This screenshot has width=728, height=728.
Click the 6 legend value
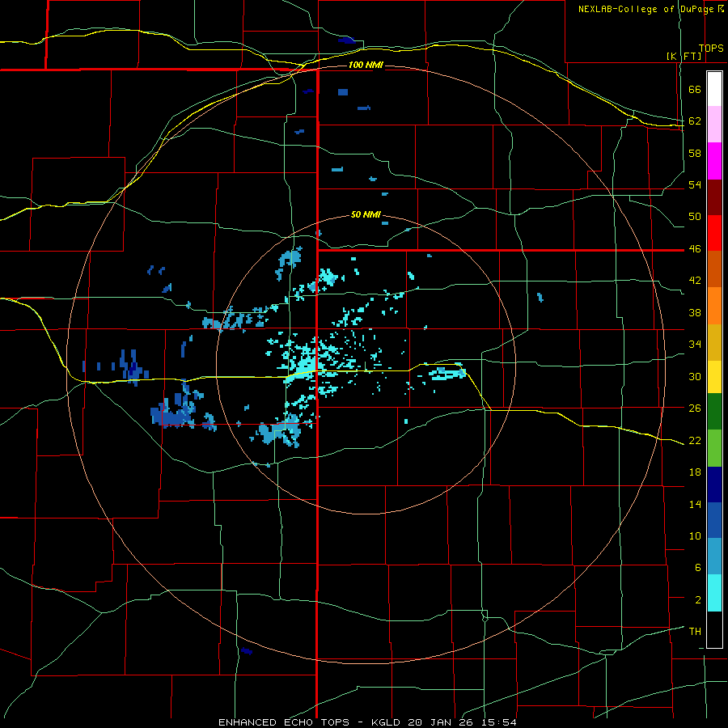pyautogui.click(x=698, y=568)
